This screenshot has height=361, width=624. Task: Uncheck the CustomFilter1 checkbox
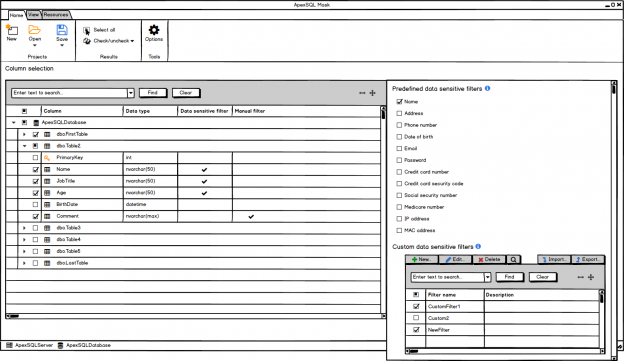[416, 306]
